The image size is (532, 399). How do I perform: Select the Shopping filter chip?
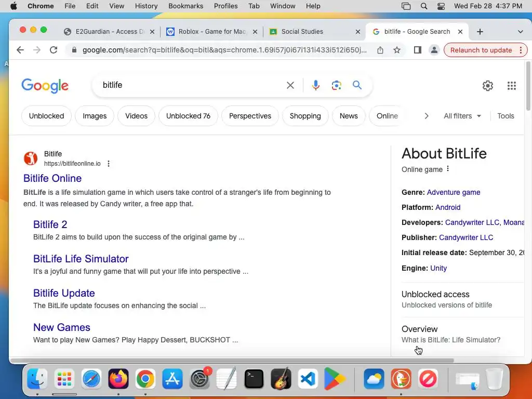tap(305, 116)
